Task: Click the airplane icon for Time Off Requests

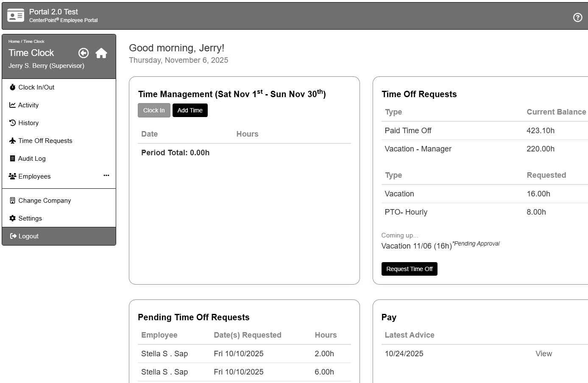Action: [x=13, y=141]
